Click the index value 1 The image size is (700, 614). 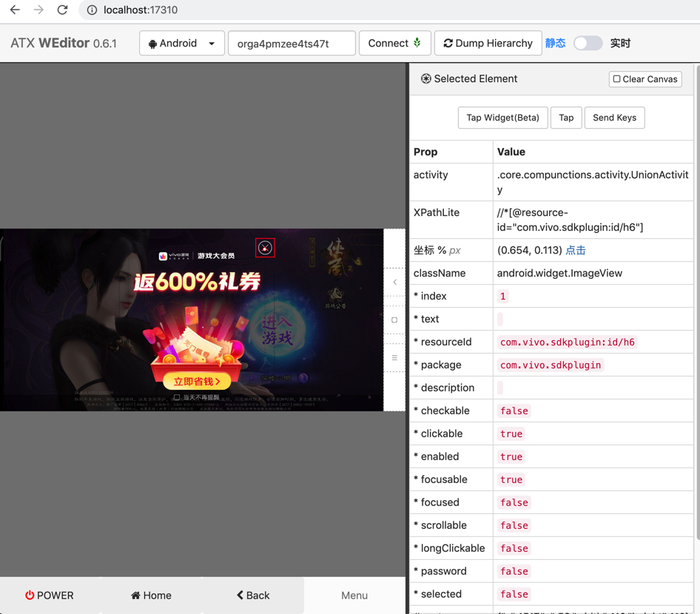pyautogui.click(x=502, y=297)
